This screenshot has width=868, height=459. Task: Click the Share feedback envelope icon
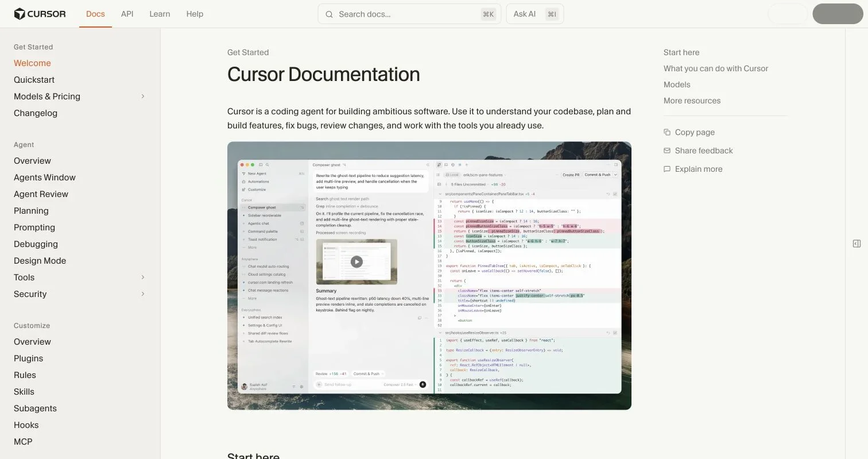667,151
